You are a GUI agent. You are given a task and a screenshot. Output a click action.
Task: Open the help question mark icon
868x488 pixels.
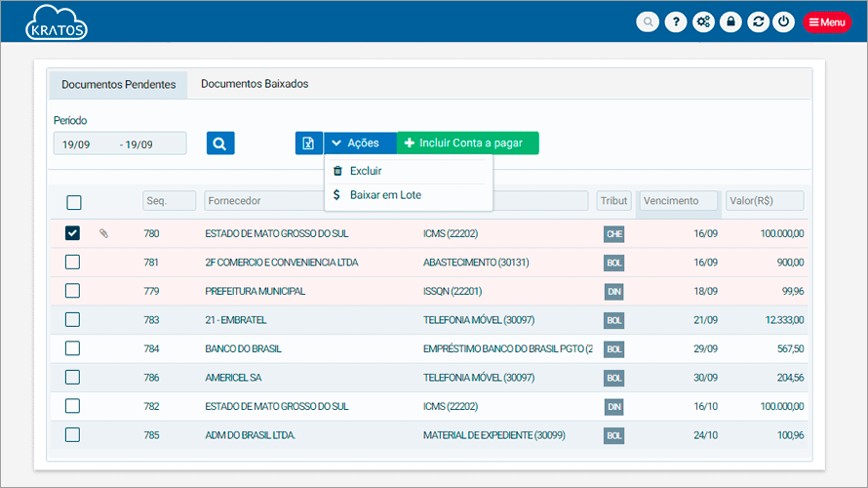676,22
